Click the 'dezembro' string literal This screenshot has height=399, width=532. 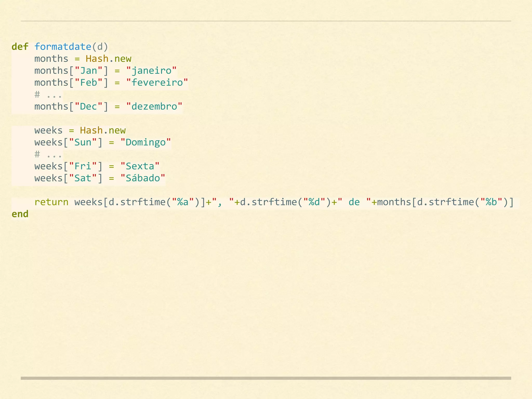[x=154, y=107]
